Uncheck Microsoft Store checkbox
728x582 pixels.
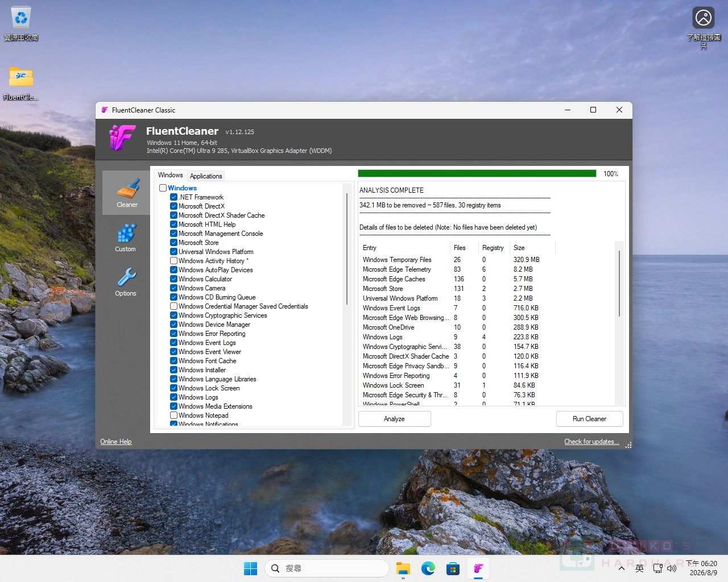coord(173,243)
